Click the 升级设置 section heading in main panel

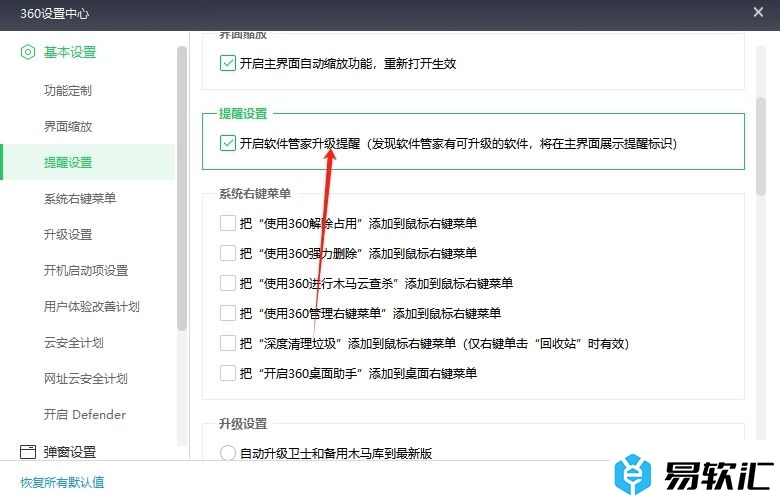pos(243,423)
